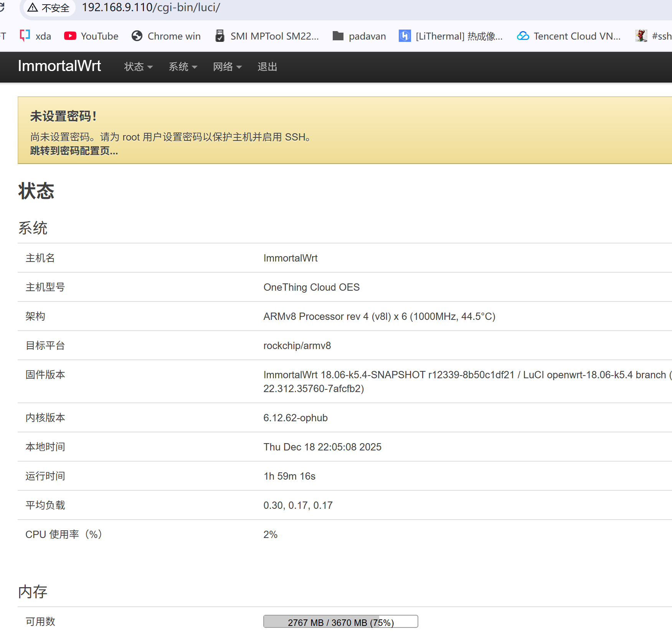Screen dimensions: 672x634
Task: Open the xda bookmark
Action: pos(43,36)
